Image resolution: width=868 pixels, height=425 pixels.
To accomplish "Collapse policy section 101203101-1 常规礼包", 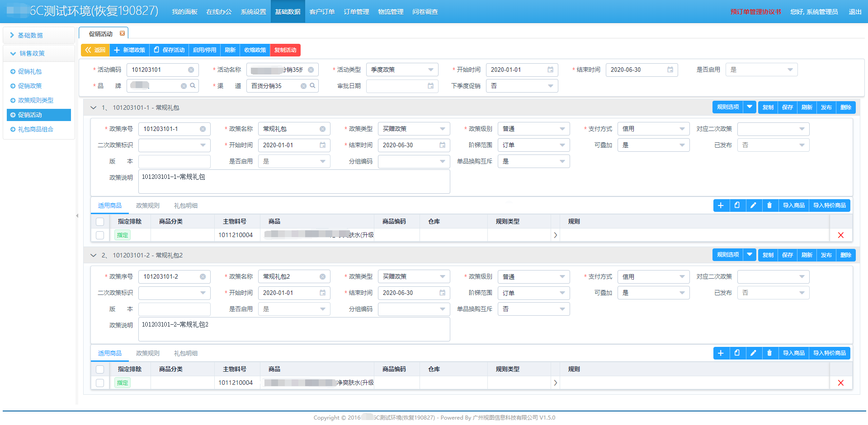I will tap(94, 107).
